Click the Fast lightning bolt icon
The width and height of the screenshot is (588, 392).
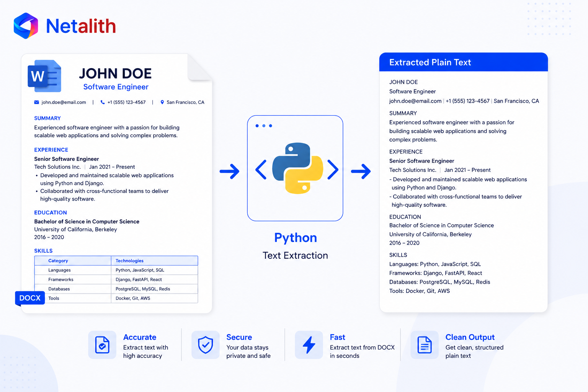pos(309,345)
